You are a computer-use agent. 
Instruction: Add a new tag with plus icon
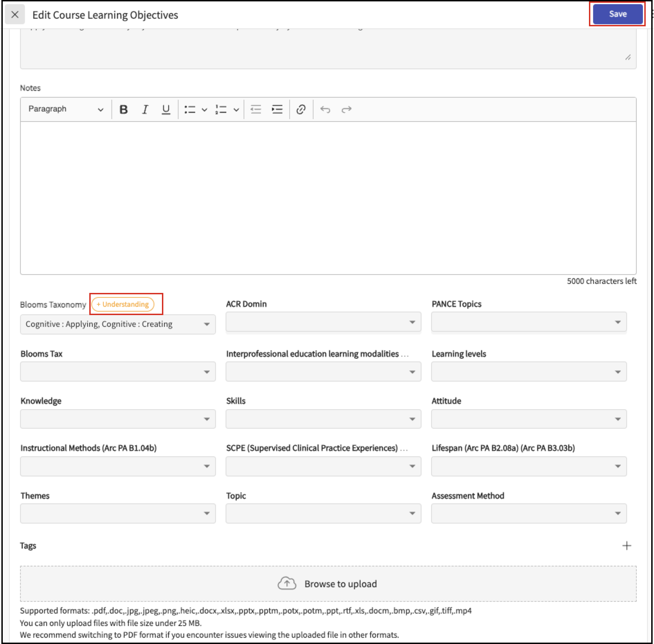627,546
